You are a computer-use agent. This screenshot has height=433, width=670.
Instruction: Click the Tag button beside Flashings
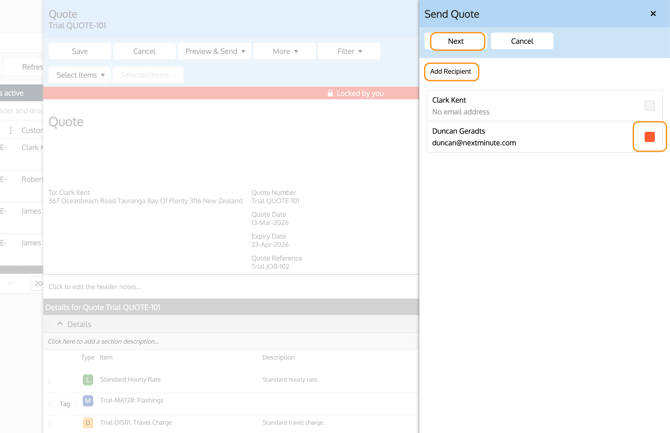(65, 404)
